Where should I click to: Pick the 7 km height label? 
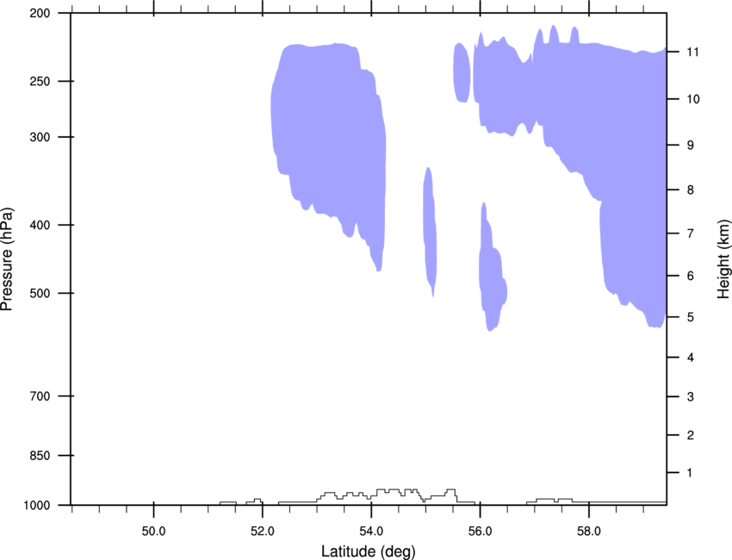pyautogui.click(x=691, y=233)
